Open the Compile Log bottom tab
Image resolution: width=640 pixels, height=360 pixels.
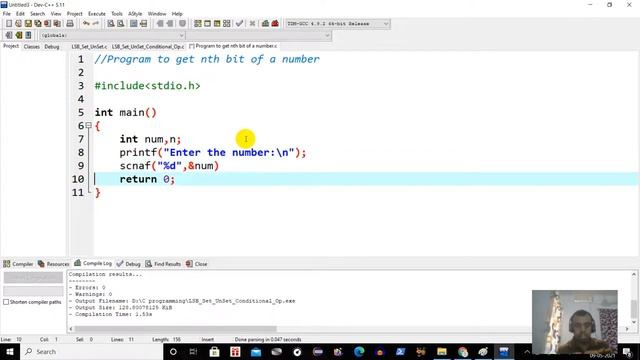pyautogui.click(x=93, y=263)
